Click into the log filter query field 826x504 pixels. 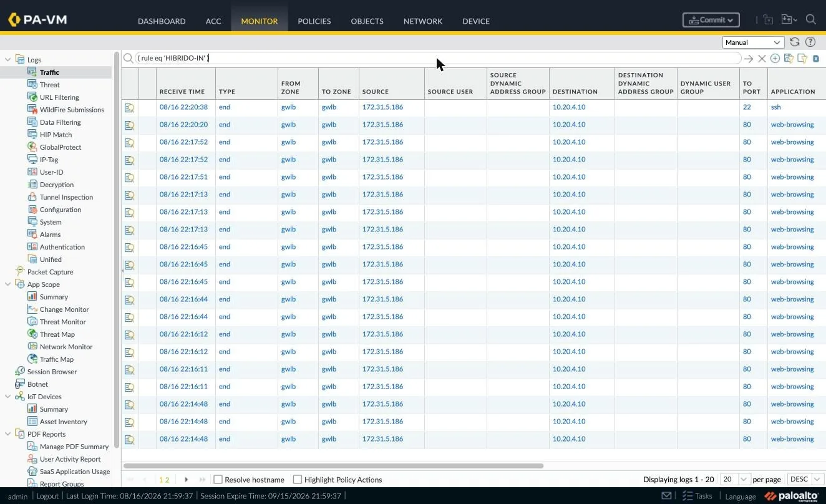pos(437,58)
